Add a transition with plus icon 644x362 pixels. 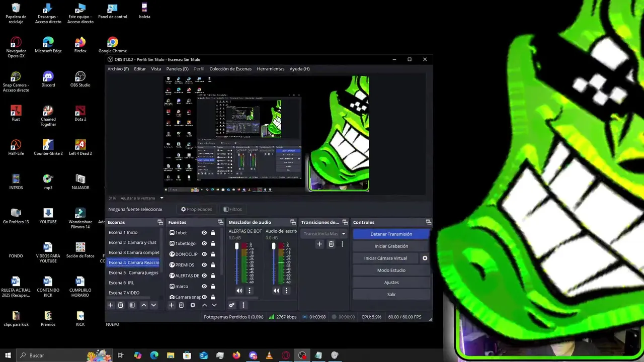pyautogui.click(x=319, y=244)
